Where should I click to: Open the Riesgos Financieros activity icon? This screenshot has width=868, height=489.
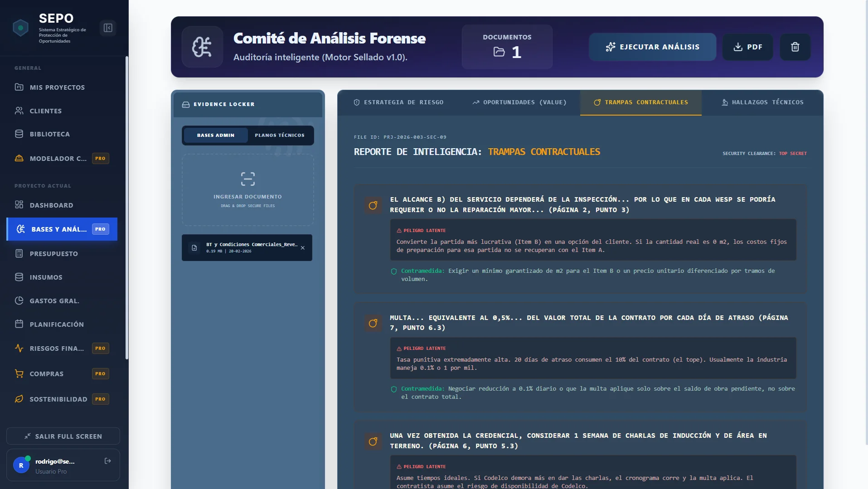(19, 349)
